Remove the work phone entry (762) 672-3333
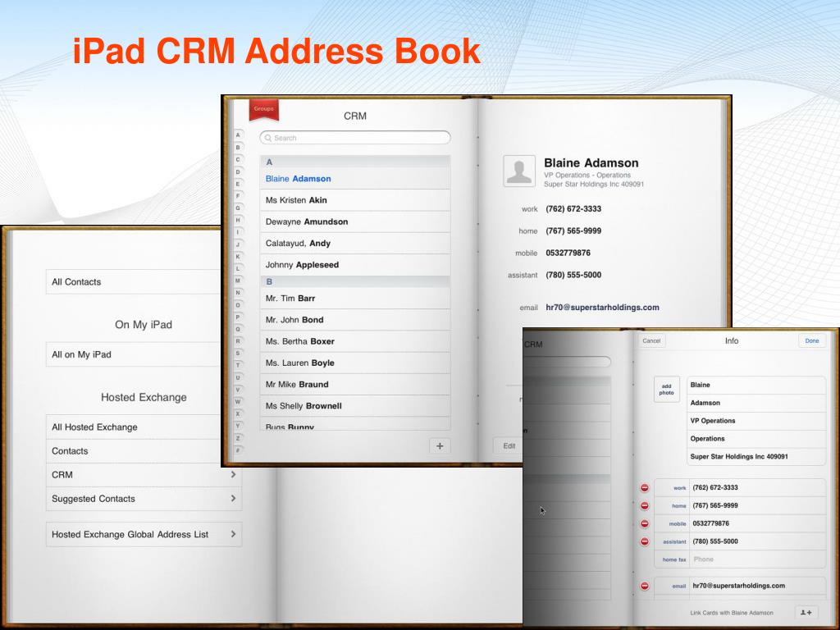 (x=645, y=487)
